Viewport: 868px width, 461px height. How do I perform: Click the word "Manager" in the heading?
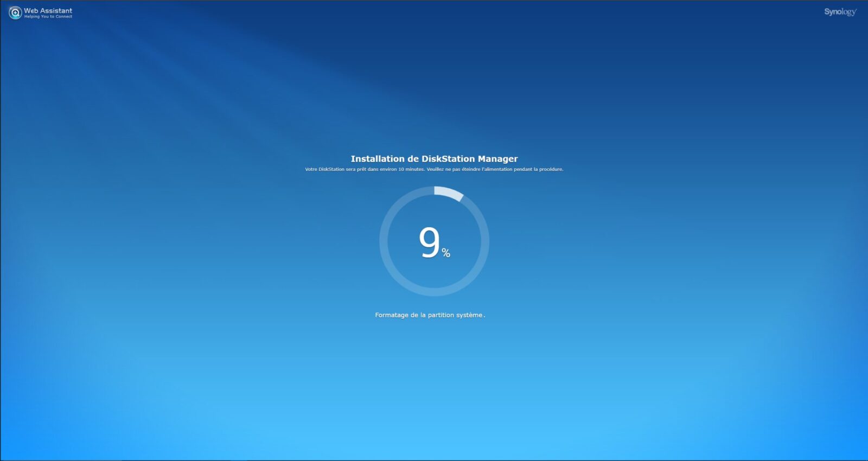click(497, 159)
